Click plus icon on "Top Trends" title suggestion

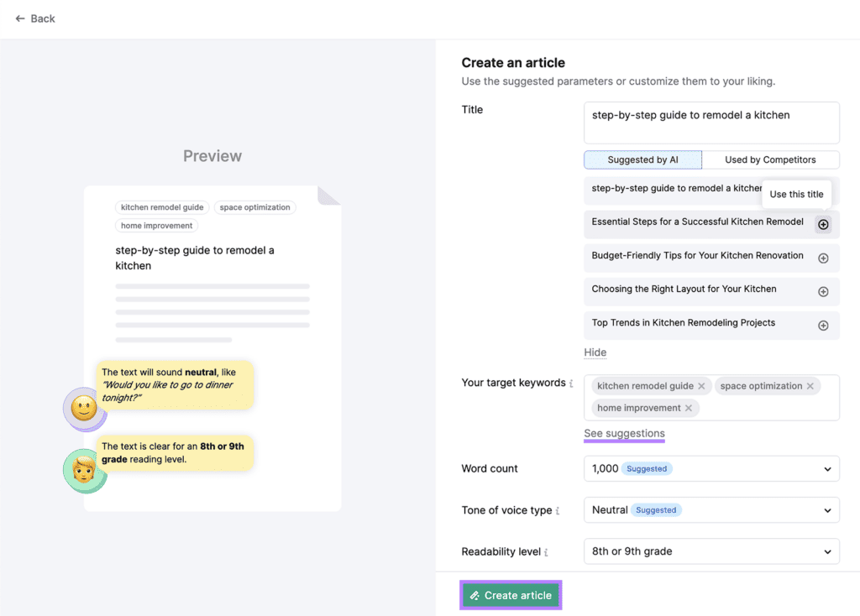pyautogui.click(x=821, y=326)
